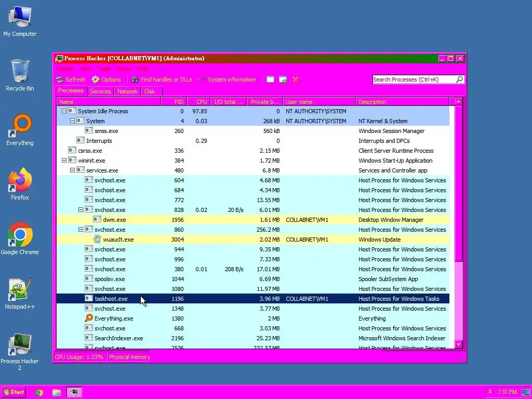Viewport: 532px width, 399px height.
Task: Sort by I/O total column header
Action: pos(229,101)
